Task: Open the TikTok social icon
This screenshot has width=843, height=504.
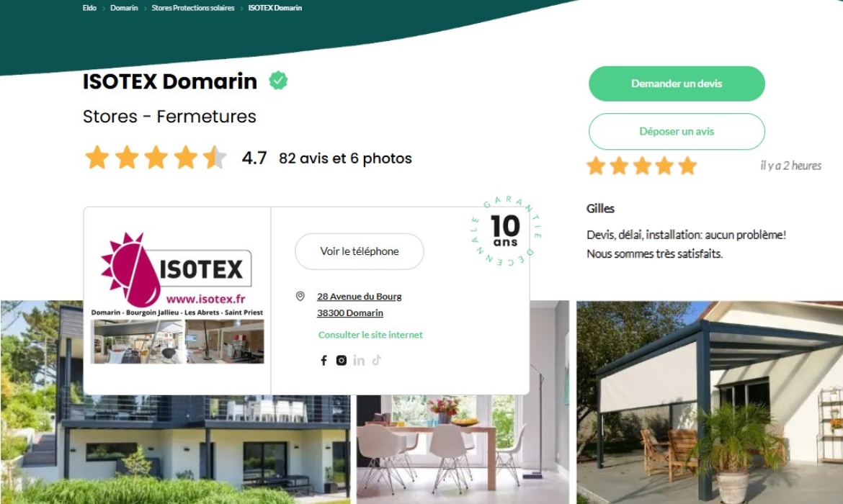Action: pyautogui.click(x=376, y=360)
